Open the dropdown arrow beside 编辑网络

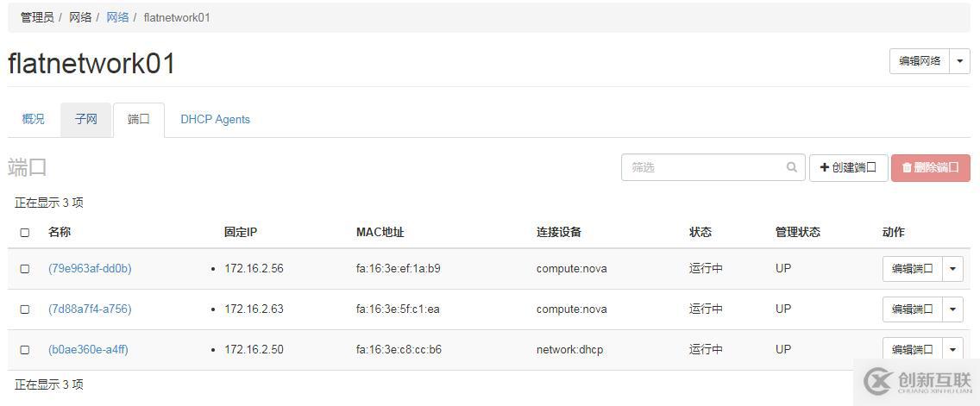(959, 61)
